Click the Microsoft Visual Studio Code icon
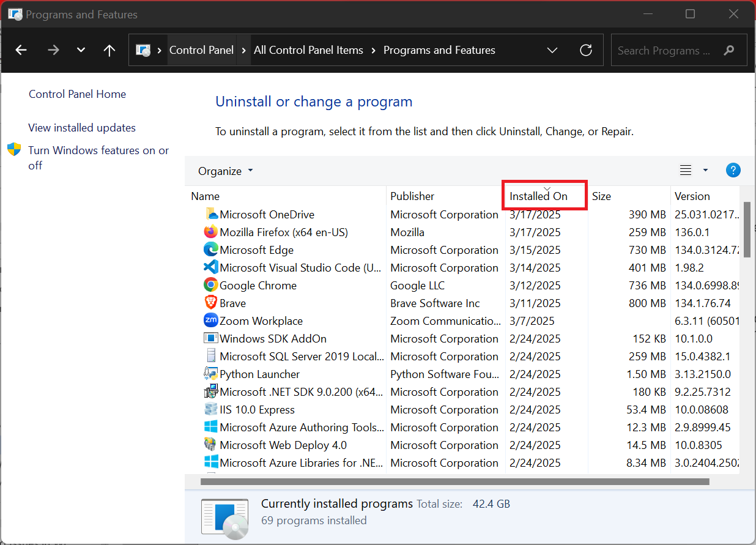Screen dimensions: 756x545 click(x=210, y=268)
